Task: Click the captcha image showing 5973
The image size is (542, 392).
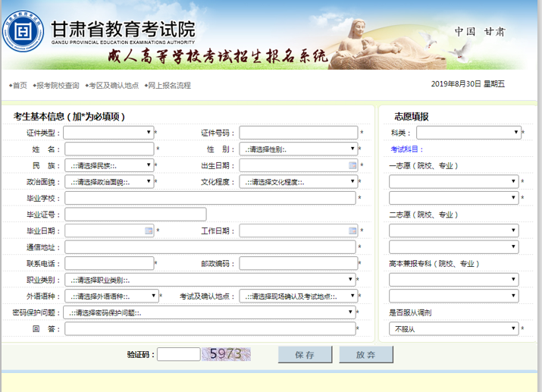Action: coord(229,353)
